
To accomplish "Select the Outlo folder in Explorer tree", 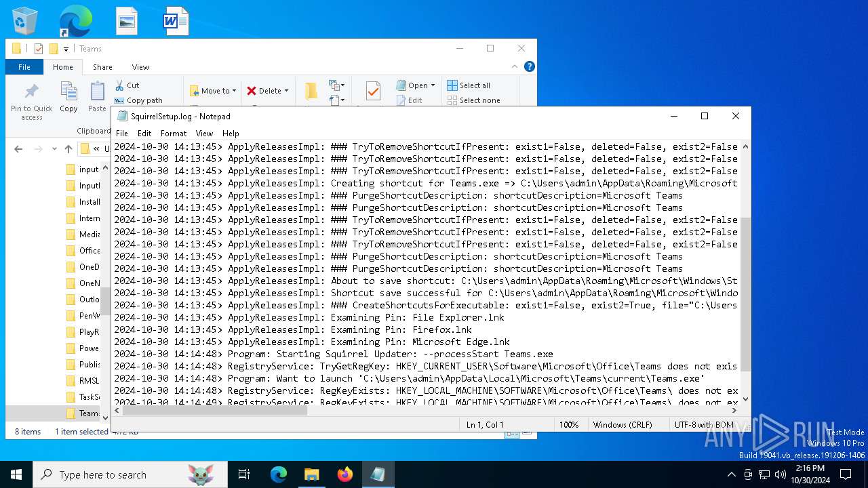I will click(83, 300).
